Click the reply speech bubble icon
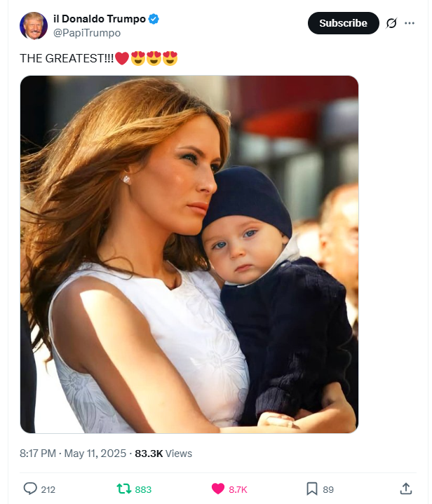Viewport: 432px width, 504px height. (30, 489)
